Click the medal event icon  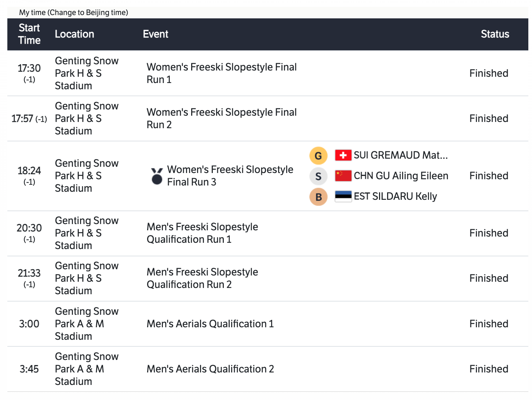[157, 176]
